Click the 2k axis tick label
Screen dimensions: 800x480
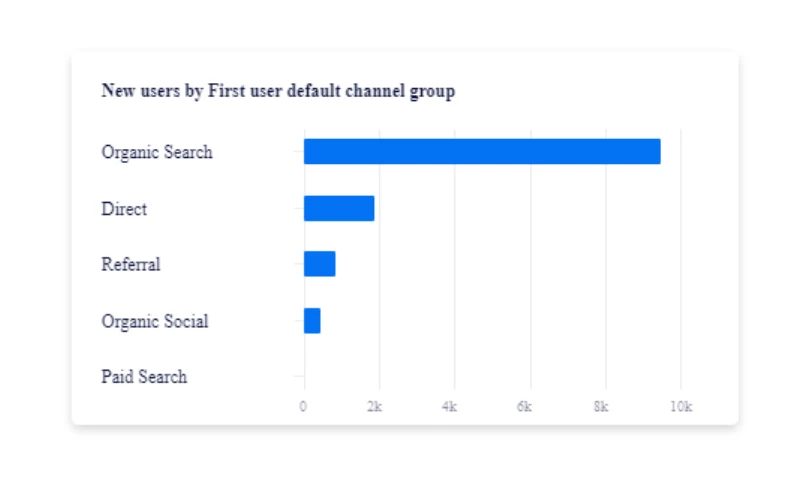(x=374, y=407)
